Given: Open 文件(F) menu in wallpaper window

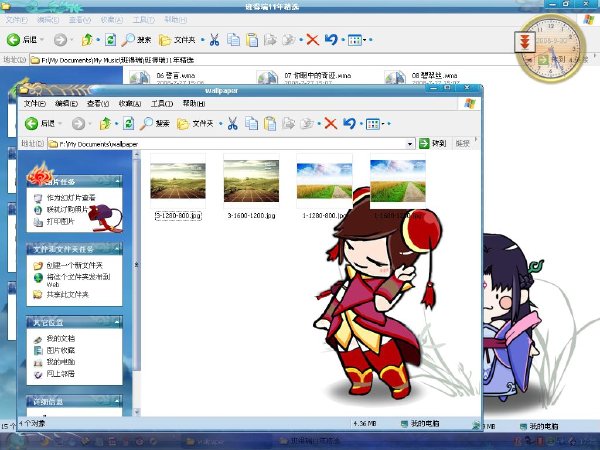Looking at the screenshot, I should [34, 103].
